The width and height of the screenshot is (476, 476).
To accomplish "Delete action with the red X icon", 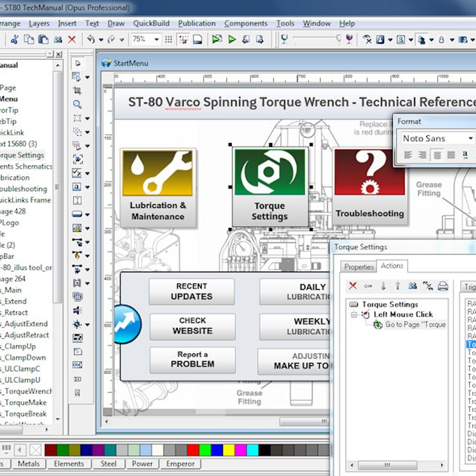I will [353, 286].
